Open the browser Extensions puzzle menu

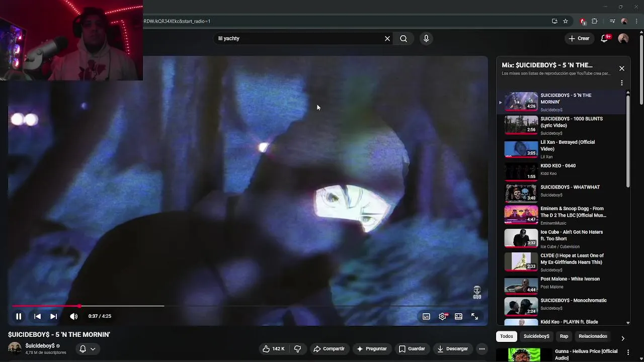[595, 21]
